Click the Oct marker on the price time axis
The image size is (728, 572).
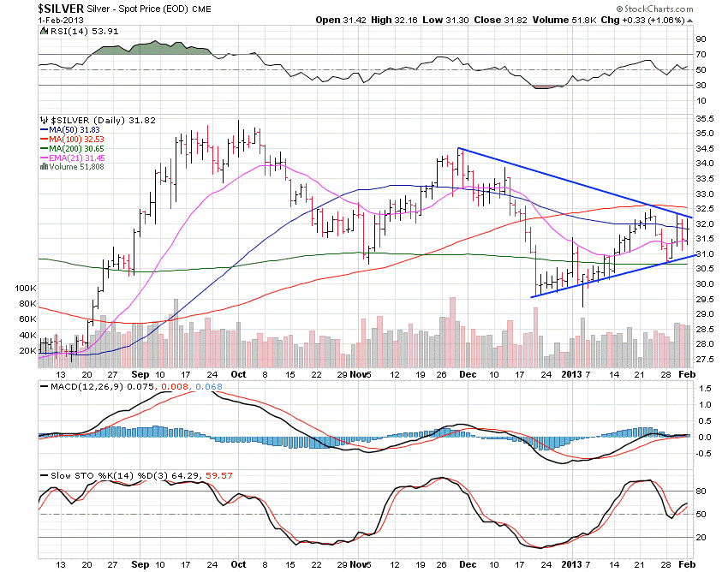tap(238, 374)
